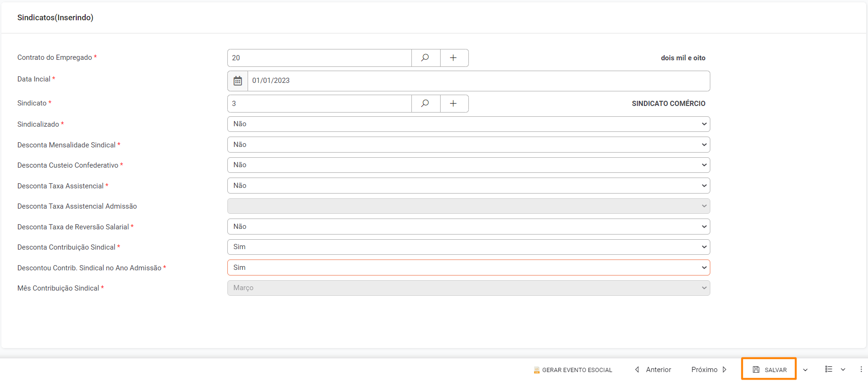The image size is (868, 381).
Task: Click the list view icon in the bottom bar
Action: 828,369
